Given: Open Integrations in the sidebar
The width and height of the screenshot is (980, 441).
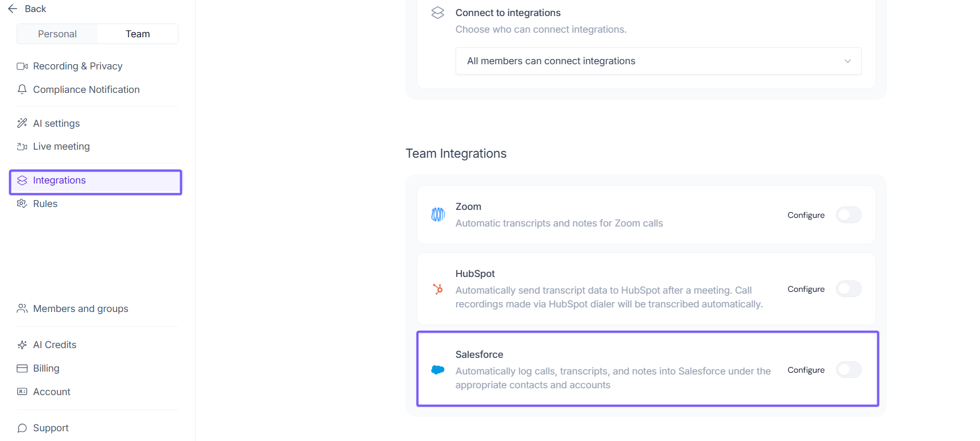Looking at the screenshot, I should coord(60,181).
